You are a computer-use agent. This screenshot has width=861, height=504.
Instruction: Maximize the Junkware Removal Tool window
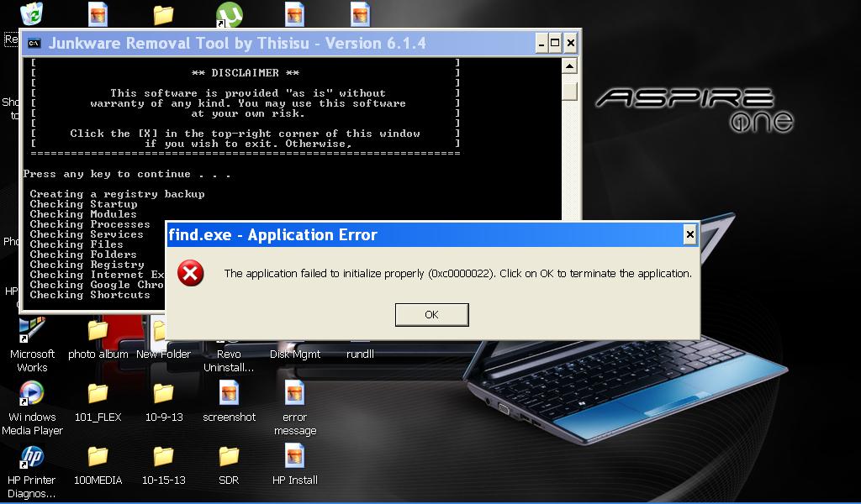click(x=555, y=44)
